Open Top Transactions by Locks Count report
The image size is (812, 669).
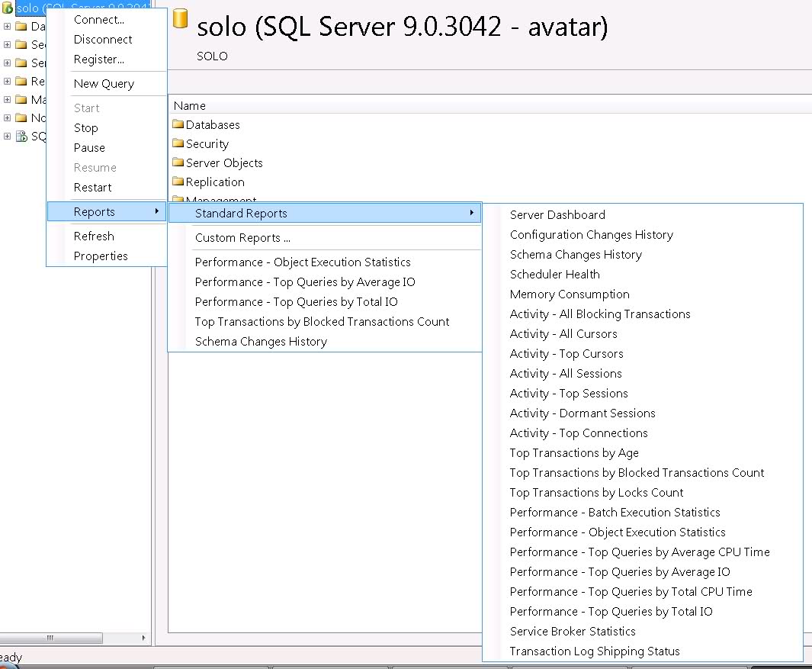click(x=596, y=492)
